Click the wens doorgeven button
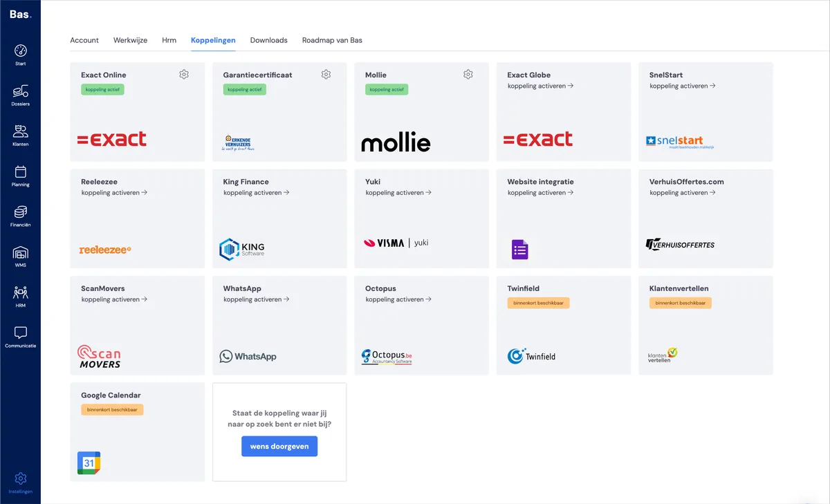Image resolution: width=830 pixels, height=504 pixels. point(279,447)
